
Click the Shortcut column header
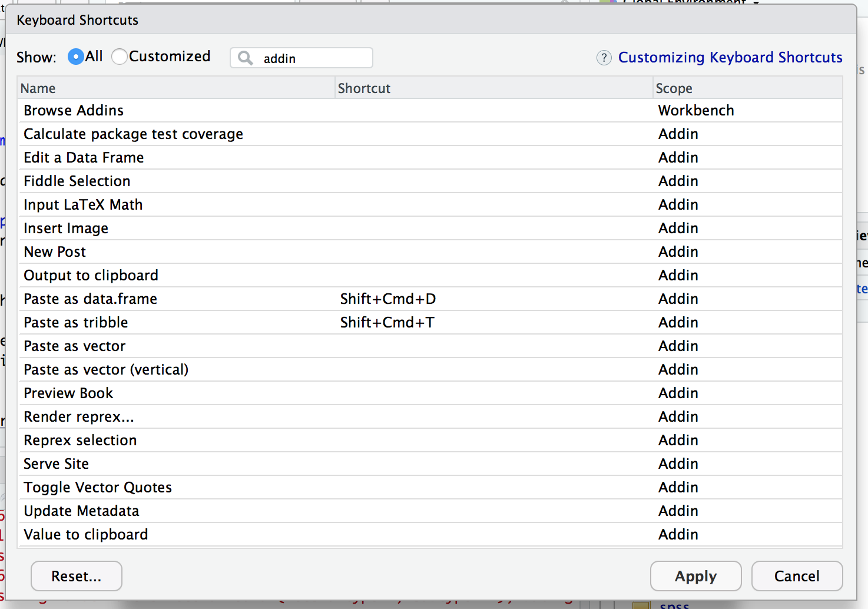click(364, 88)
